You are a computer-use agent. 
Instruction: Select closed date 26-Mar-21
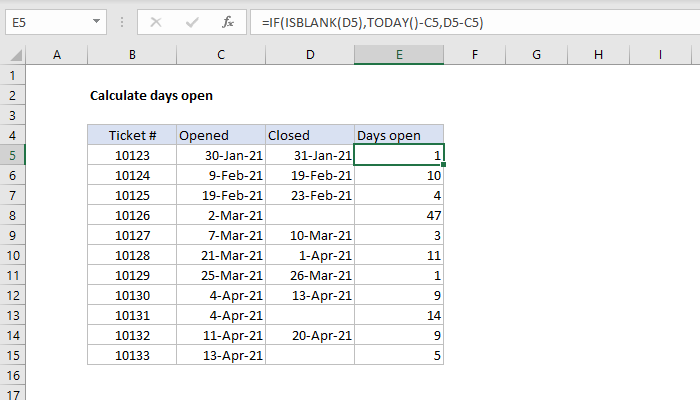tap(310, 275)
